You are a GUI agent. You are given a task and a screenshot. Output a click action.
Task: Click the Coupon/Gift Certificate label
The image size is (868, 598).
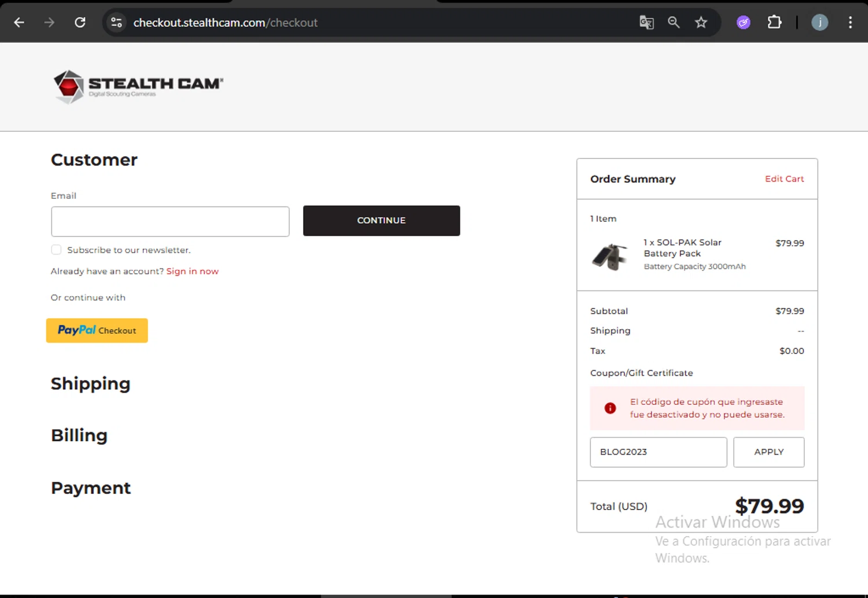pyautogui.click(x=642, y=373)
